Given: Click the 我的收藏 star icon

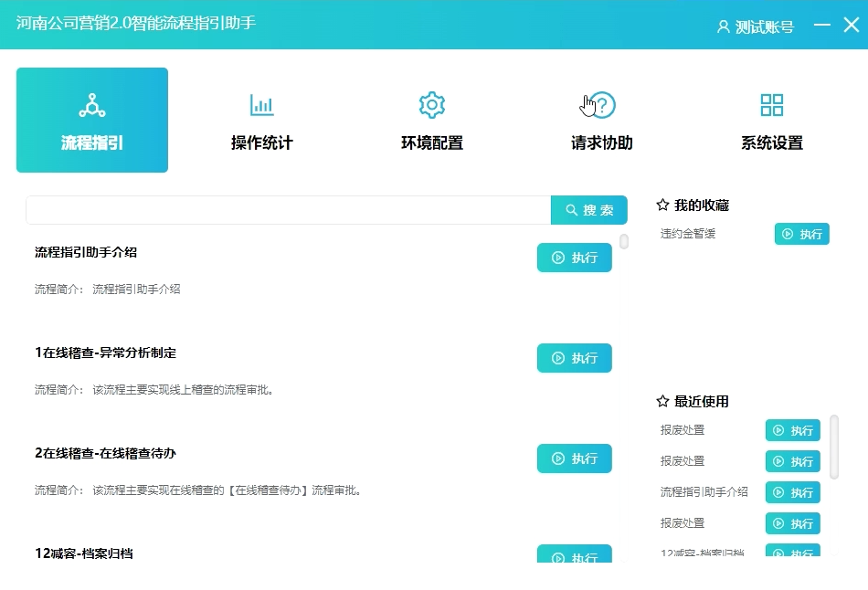Looking at the screenshot, I should [x=663, y=205].
